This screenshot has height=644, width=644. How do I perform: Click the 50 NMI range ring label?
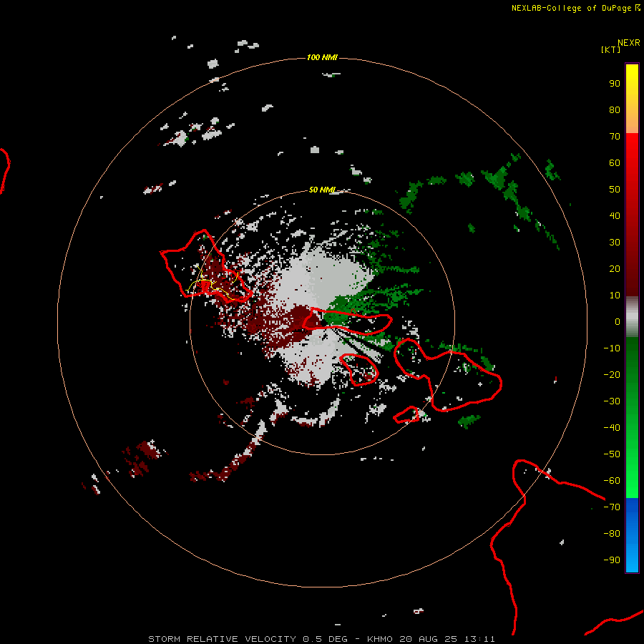pyautogui.click(x=322, y=190)
